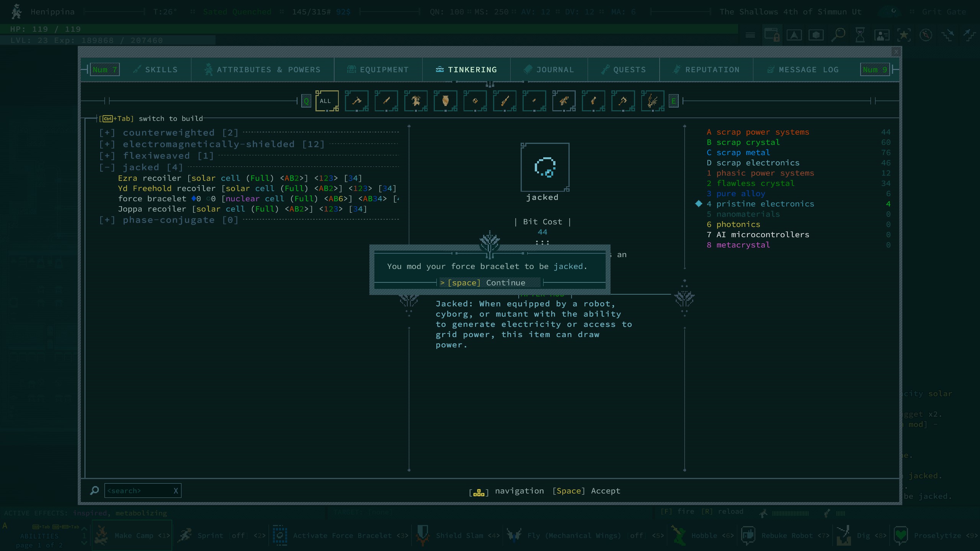This screenshot has height=551, width=980.
Task: Select the ALL category filter
Action: tap(327, 101)
